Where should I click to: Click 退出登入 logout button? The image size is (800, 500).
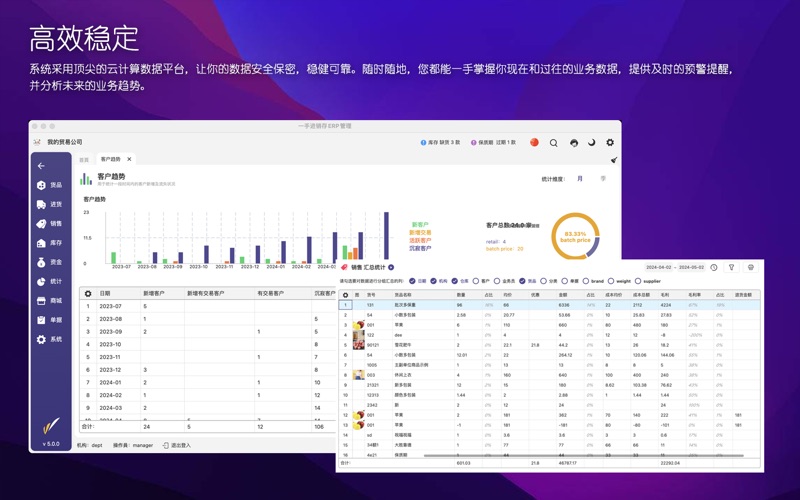click(x=177, y=445)
